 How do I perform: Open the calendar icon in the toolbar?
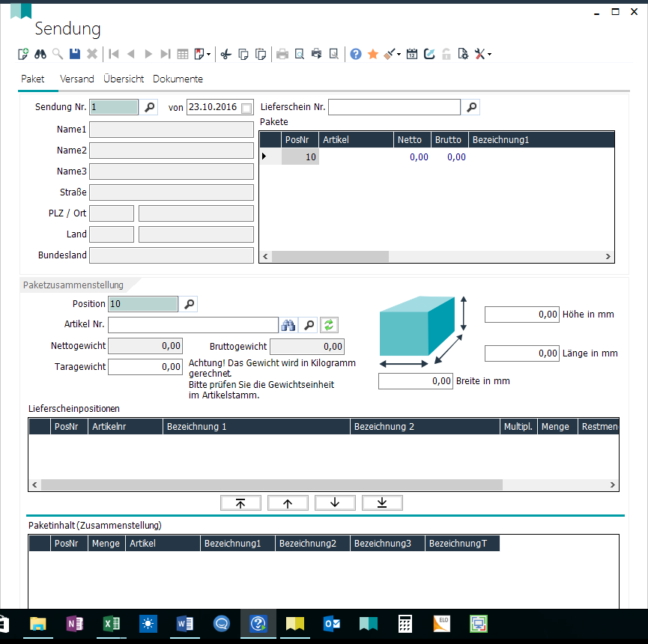point(412,54)
